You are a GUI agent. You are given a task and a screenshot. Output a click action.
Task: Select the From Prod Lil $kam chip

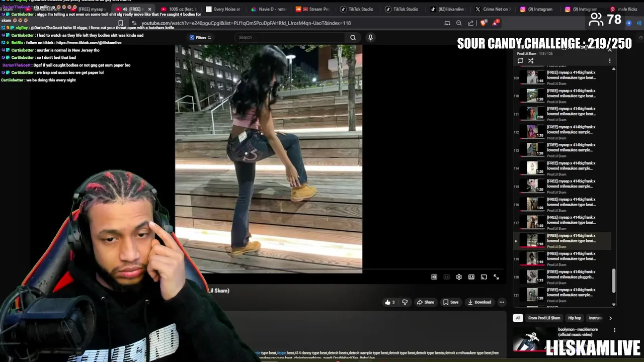click(544, 318)
